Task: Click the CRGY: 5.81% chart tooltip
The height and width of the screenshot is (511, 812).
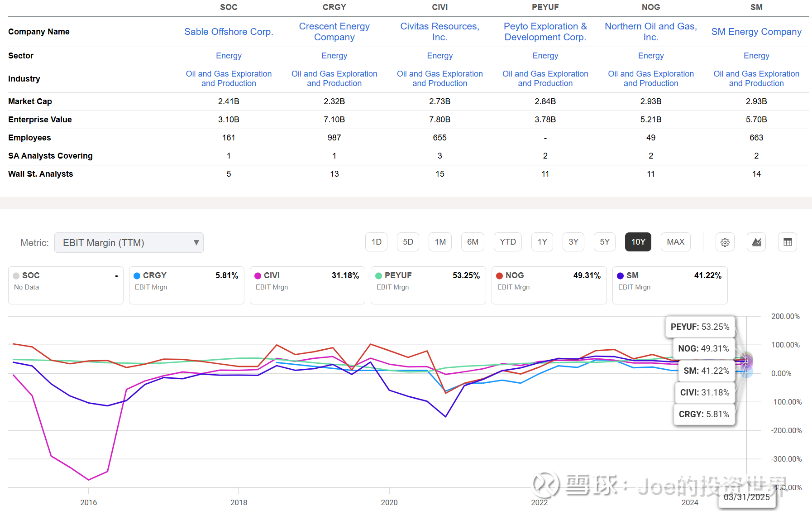Action: click(x=704, y=415)
